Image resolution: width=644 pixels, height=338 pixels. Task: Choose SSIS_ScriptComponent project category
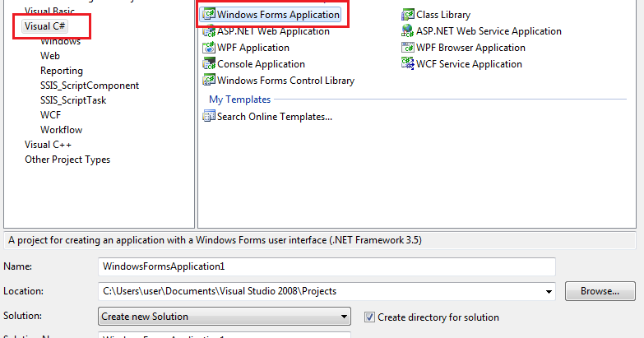(90, 86)
